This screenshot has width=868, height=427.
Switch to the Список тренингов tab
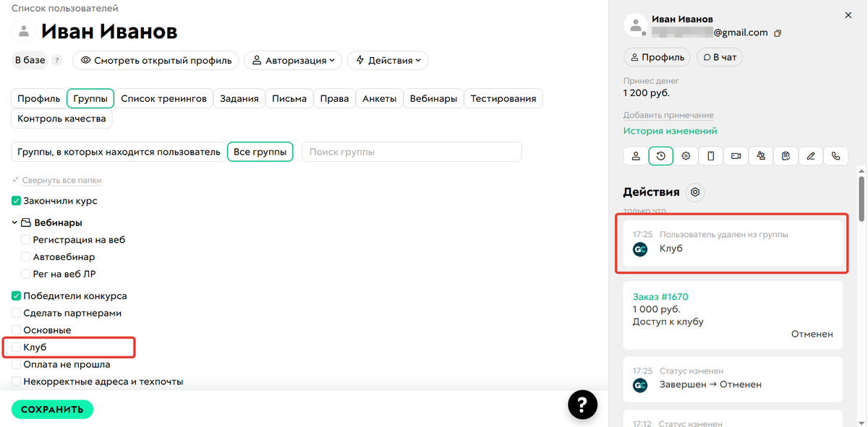click(164, 98)
